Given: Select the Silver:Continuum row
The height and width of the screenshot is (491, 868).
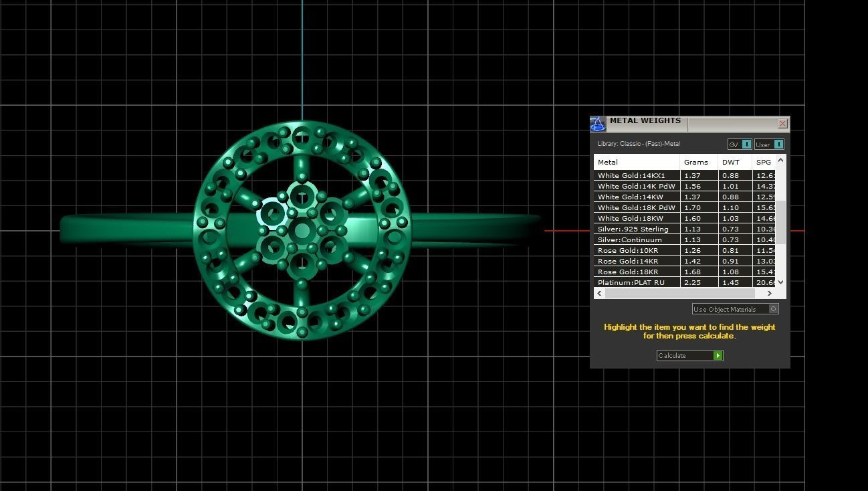Looking at the screenshot, I should click(x=685, y=239).
